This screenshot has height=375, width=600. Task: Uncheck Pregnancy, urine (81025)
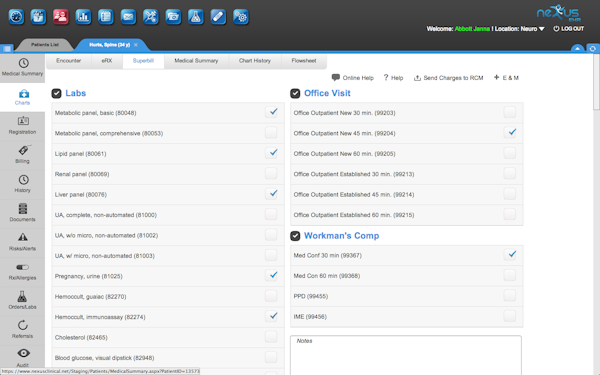(x=271, y=276)
